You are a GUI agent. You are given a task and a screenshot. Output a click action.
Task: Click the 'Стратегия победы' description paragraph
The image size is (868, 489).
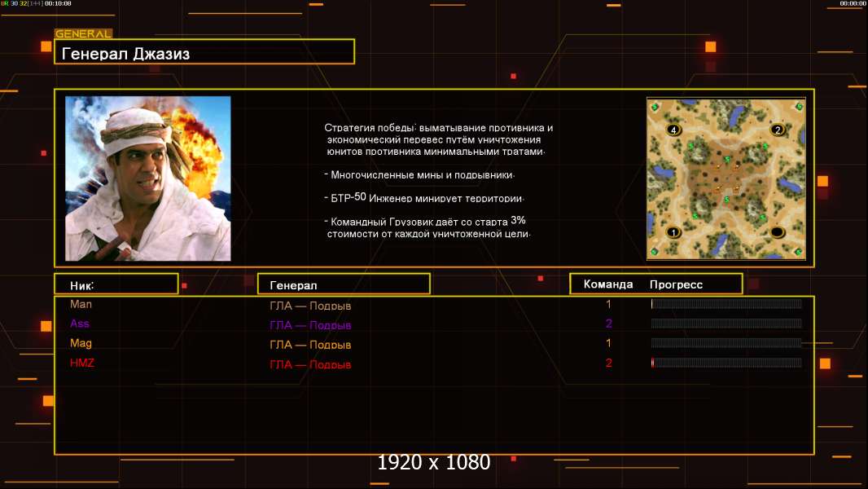pyautogui.click(x=438, y=139)
